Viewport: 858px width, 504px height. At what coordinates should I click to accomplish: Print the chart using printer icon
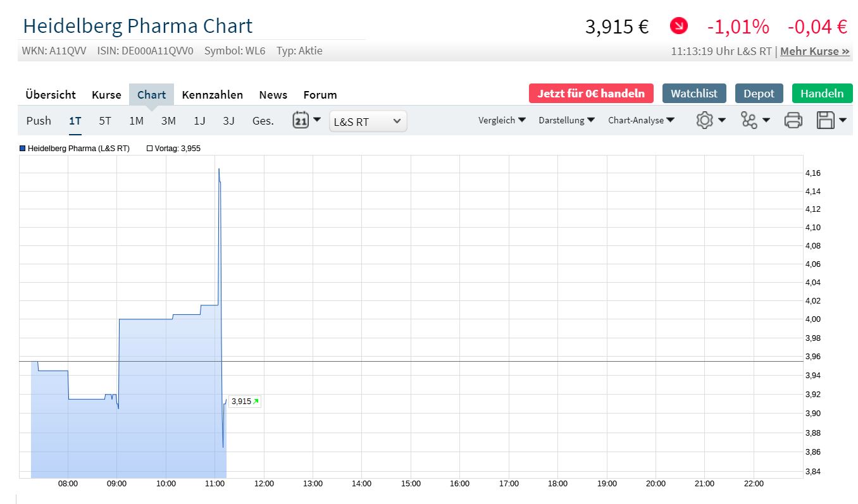(793, 120)
